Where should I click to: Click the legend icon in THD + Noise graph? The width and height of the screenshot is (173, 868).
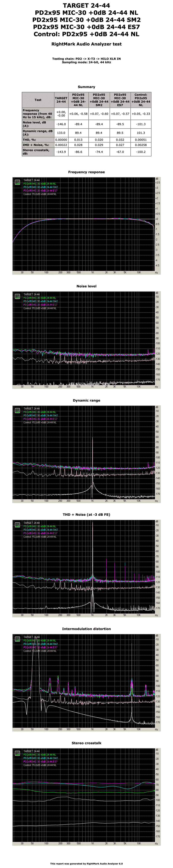[18, 525]
